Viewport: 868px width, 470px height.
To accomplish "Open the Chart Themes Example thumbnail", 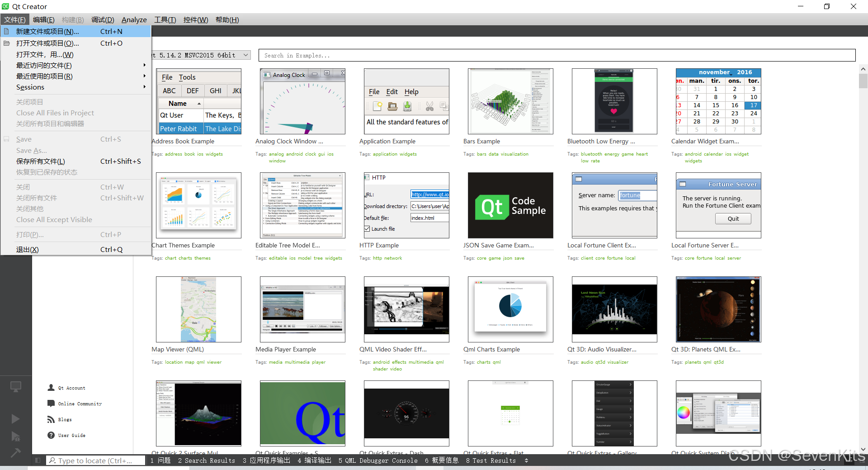I will (198, 205).
